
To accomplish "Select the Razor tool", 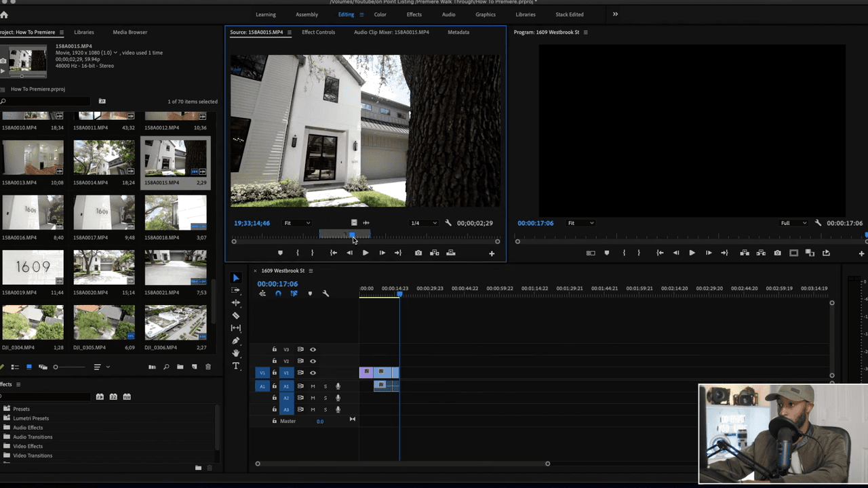I will 236,315.
